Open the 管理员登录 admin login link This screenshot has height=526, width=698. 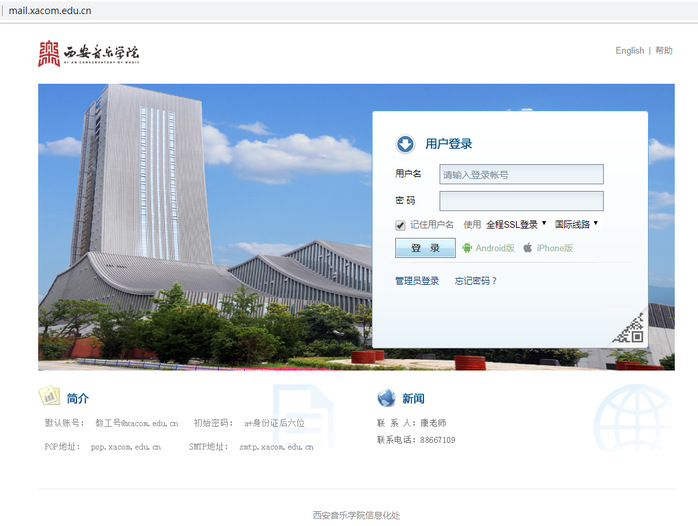(417, 281)
